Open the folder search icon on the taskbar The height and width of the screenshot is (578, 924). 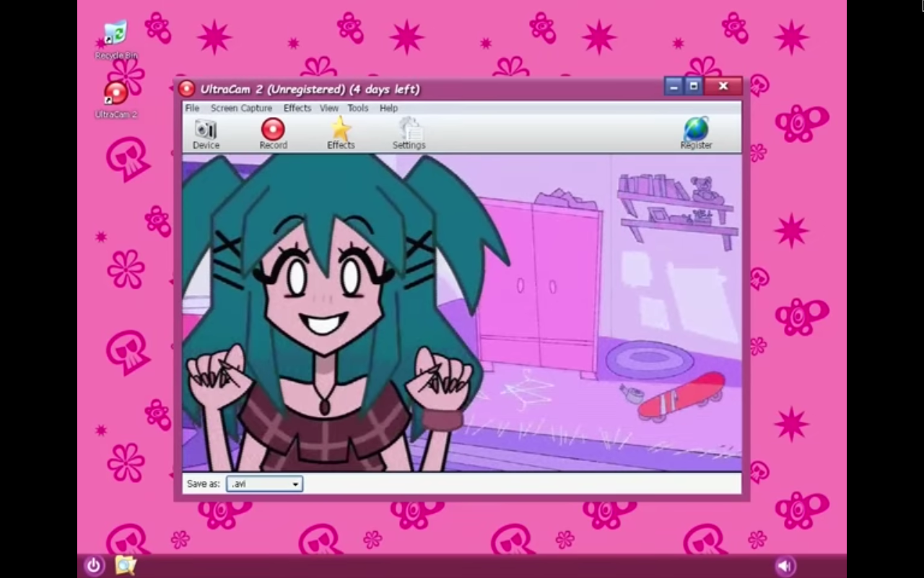pos(126,565)
